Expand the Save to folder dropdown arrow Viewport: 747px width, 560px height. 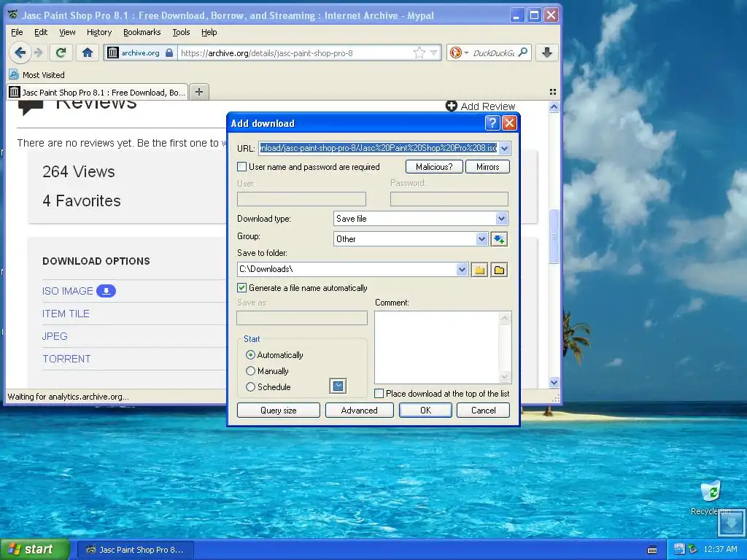coord(462,270)
